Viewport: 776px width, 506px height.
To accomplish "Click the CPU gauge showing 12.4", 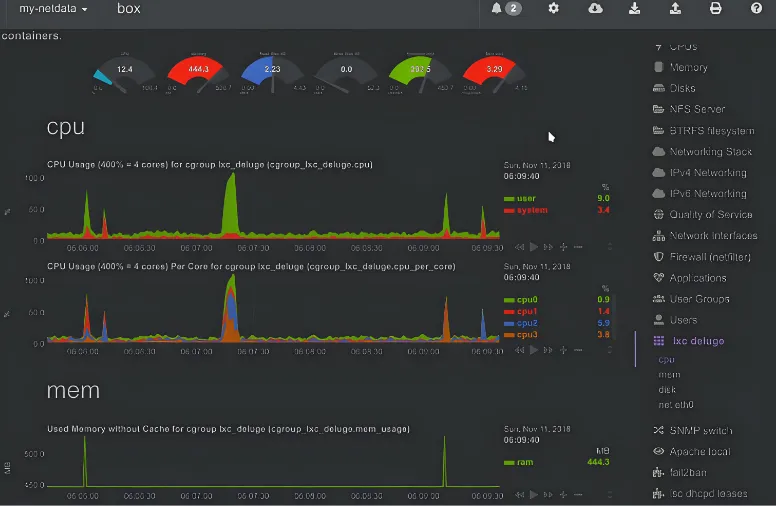I will [124, 73].
